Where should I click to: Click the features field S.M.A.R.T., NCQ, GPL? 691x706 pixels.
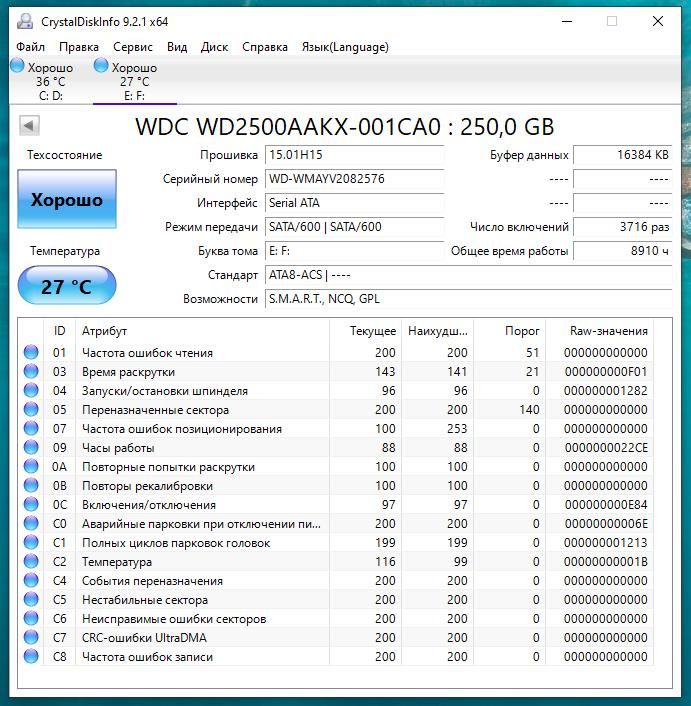[x=469, y=299]
